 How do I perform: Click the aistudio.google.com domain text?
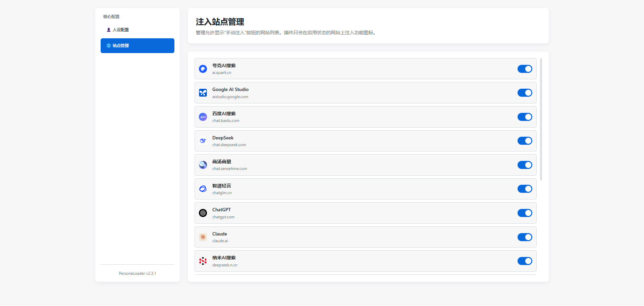click(x=230, y=97)
